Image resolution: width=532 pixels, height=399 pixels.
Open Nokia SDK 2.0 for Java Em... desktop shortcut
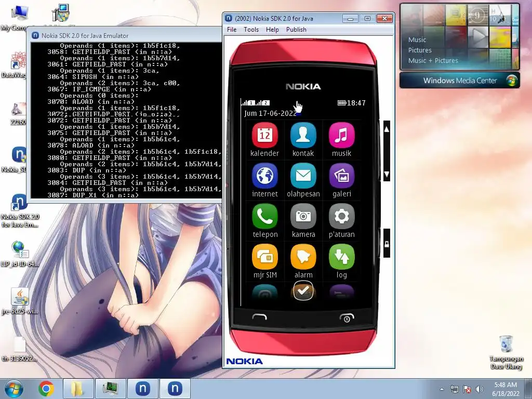[x=19, y=211]
